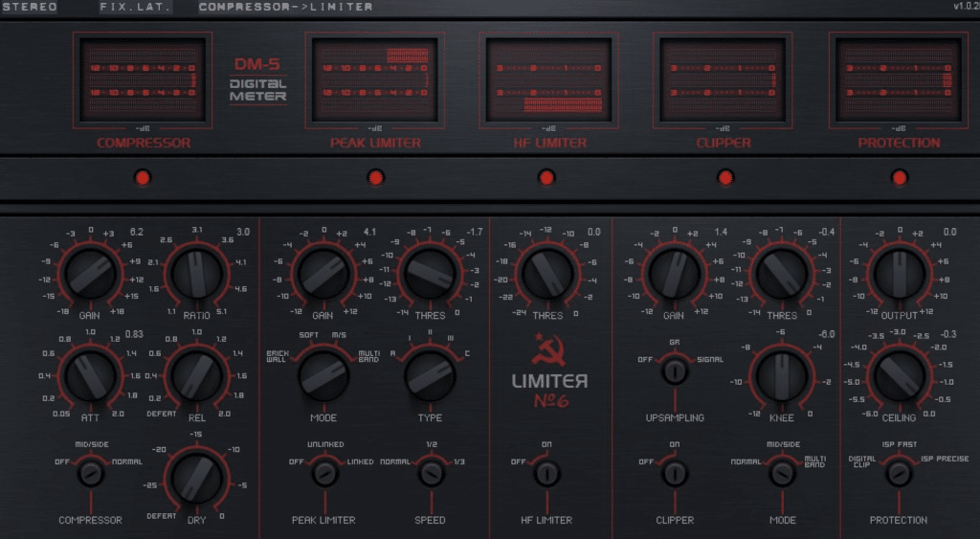This screenshot has height=539, width=980.
Task: Select SIGNAL on the upsampling switch
Action: pos(710,360)
